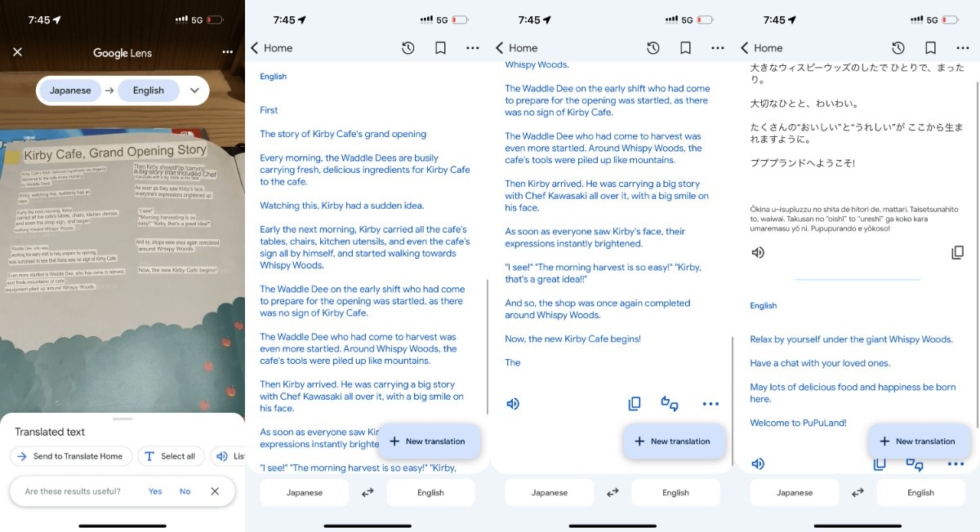Viewport: 980px width, 532px height.
Task: Grab the Translated text sheet drag handle
Action: pos(122,419)
